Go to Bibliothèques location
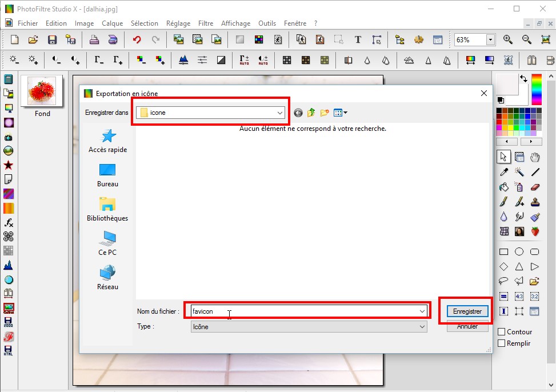Viewport: 556px width, 392px height. coord(108,210)
